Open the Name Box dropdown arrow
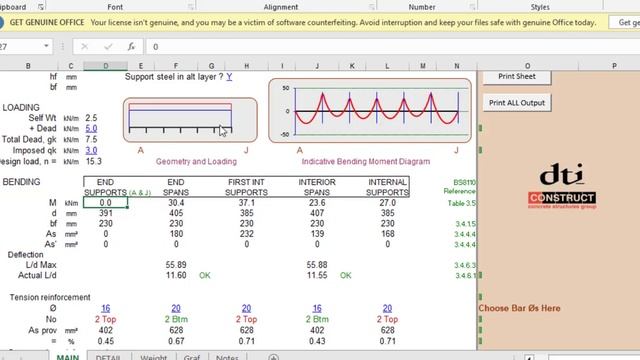Screen dimensions: 640x360 pyautogui.click(x=46, y=46)
